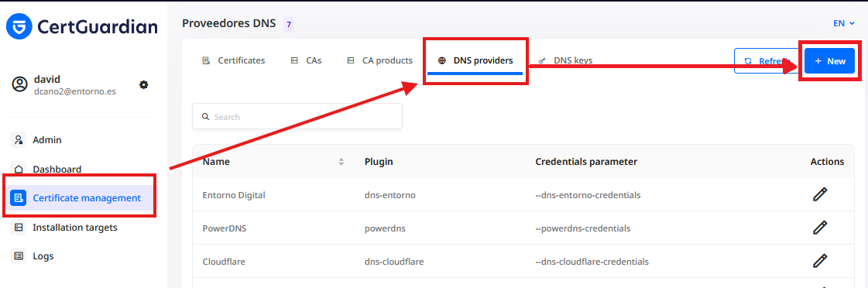This screenshot has height=288, width=868.
Task: Click --powerdns-credentials cell
Action: coord(583,228)
